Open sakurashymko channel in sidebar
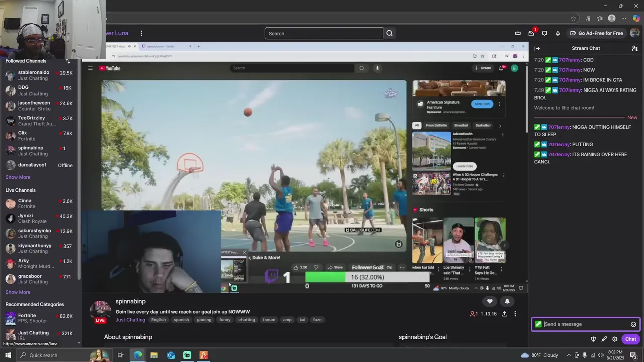 pyautogui.click(x=40, y=233)
